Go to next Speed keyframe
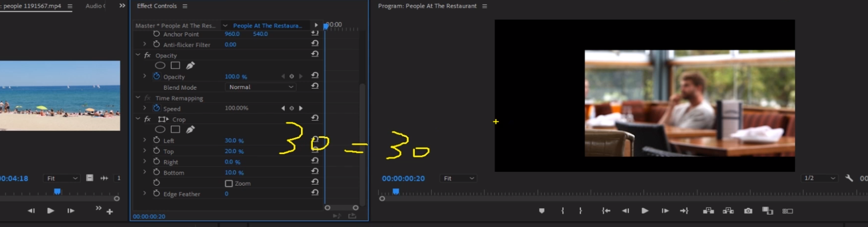The image size is (868, 227). (300, 108)
